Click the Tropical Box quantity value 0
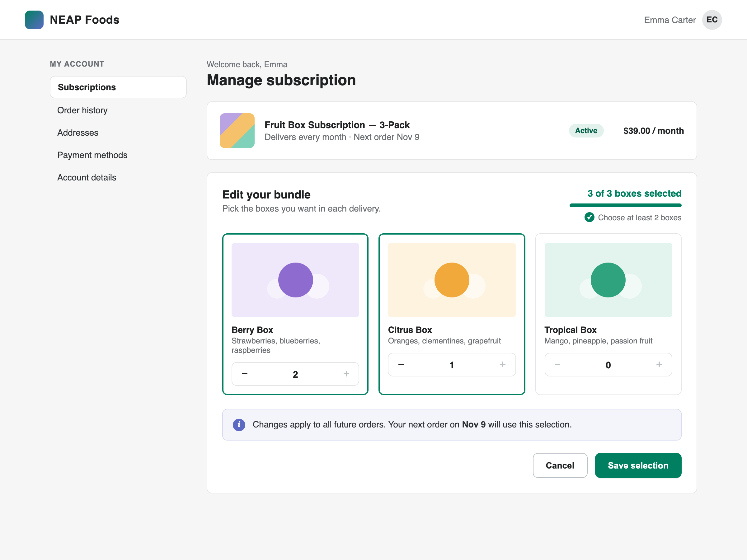The height and width of the screenshot is (560, 747). [x=608, y=365]
